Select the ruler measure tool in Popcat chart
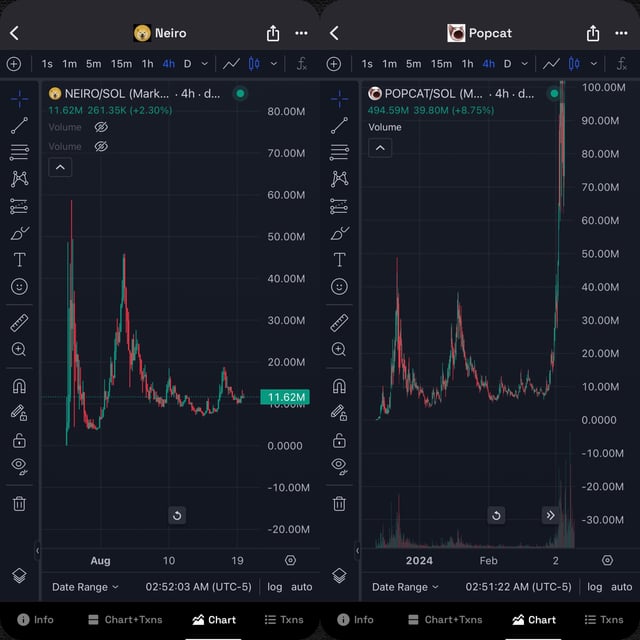 339,323
